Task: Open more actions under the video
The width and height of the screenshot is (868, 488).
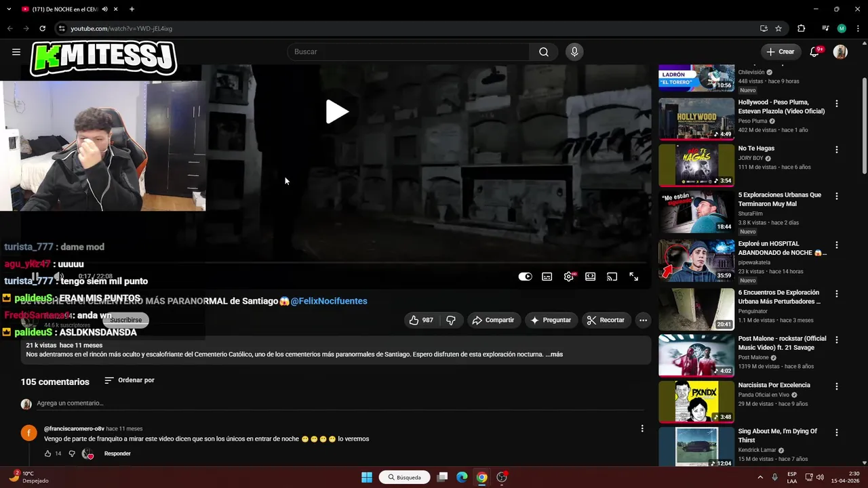Action: coord(643,320)
